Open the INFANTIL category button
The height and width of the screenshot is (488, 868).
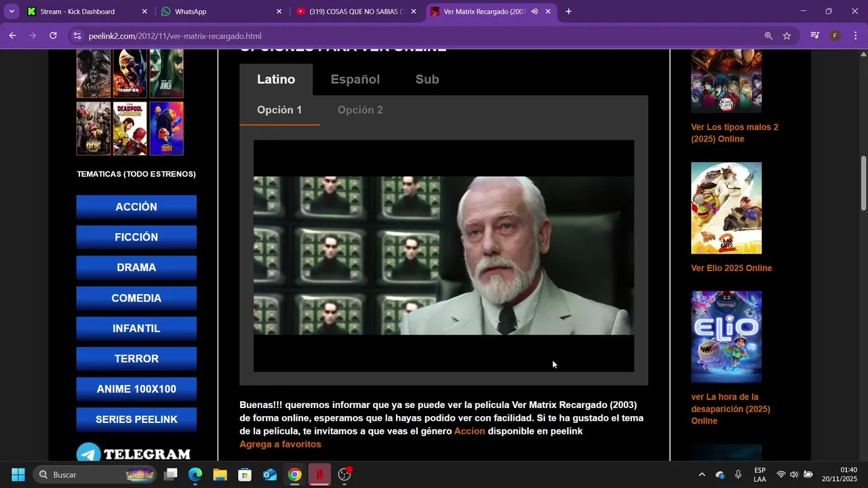click(136, 328)
